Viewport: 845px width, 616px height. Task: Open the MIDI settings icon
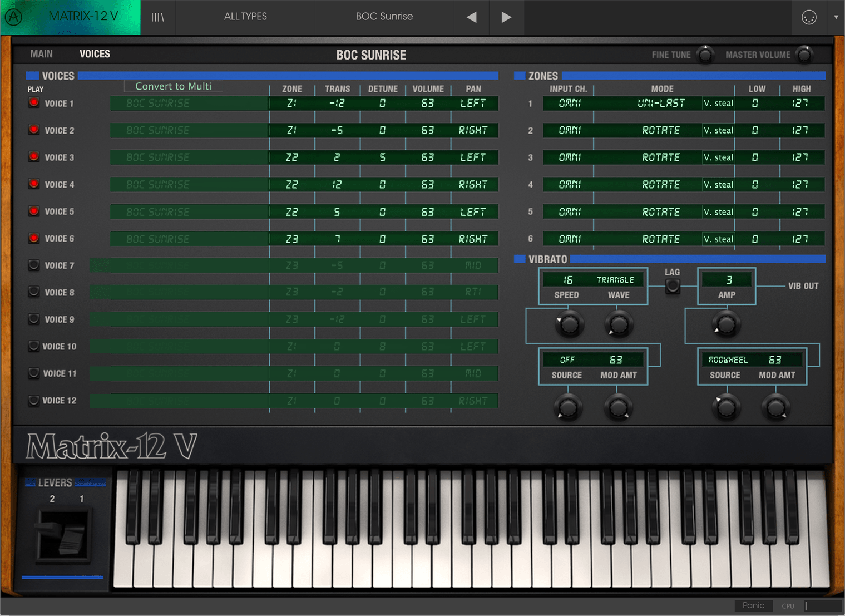(x=808, y=17)
